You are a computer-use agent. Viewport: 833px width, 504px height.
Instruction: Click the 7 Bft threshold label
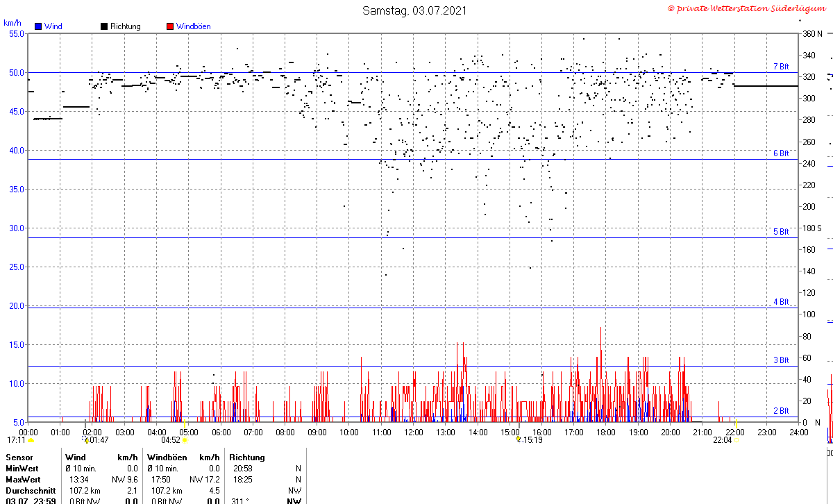781,67
